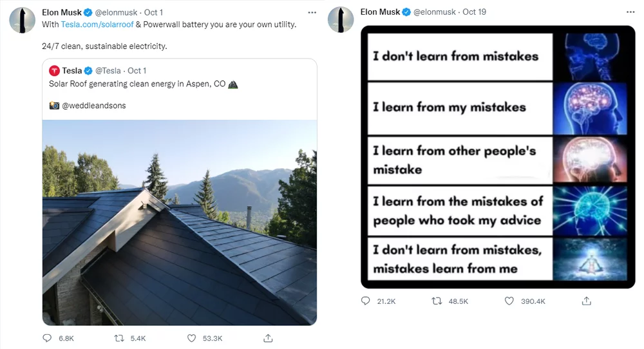Open the Oct 19 tweet timestamp
Screen dimensions: 644x349
[x=474, y=12]
